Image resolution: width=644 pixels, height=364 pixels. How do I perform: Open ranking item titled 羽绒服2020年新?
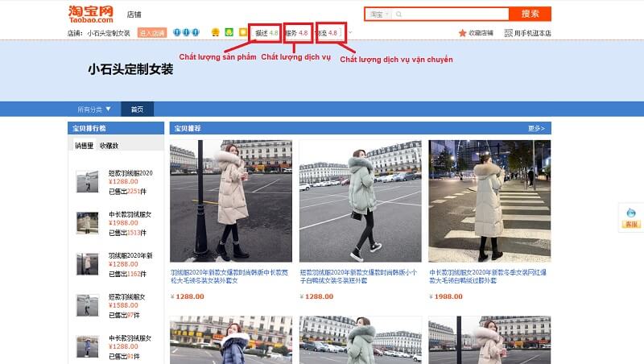tap(130, 255)
